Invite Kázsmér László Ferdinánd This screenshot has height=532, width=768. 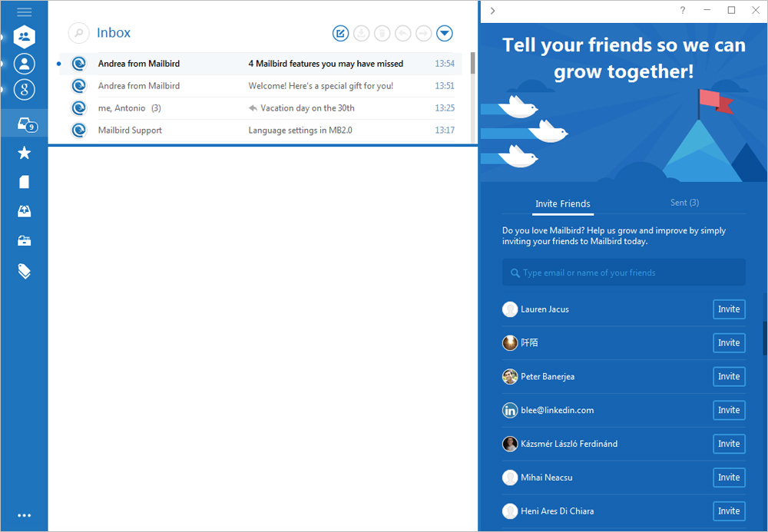[729, 444]
